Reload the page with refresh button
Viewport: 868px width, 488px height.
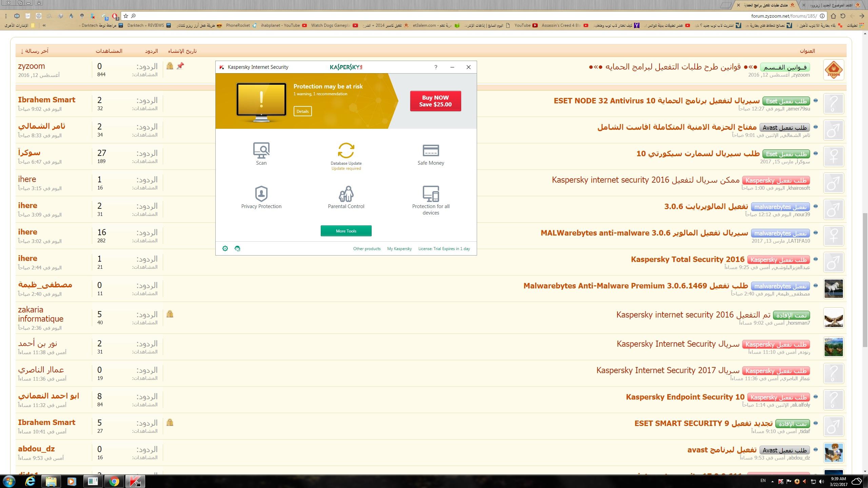pyautogui.click(x=843, y=16)
